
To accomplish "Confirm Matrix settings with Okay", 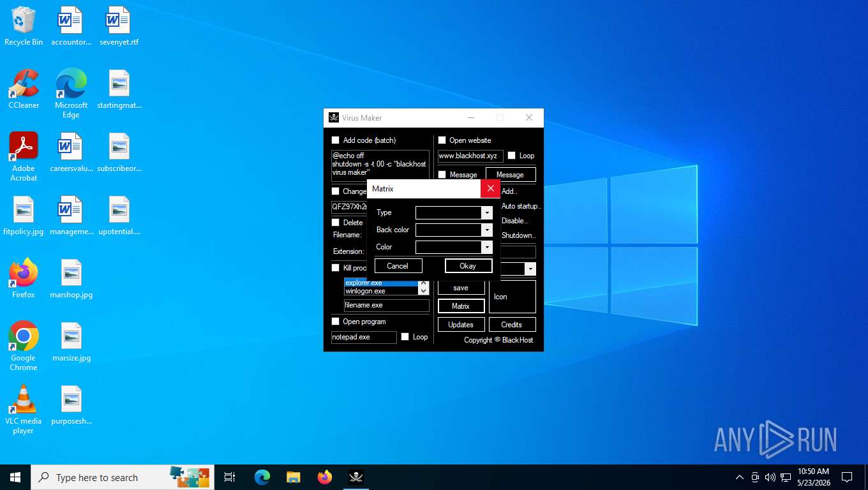I will pyautogui.click(x=468, y=266).
